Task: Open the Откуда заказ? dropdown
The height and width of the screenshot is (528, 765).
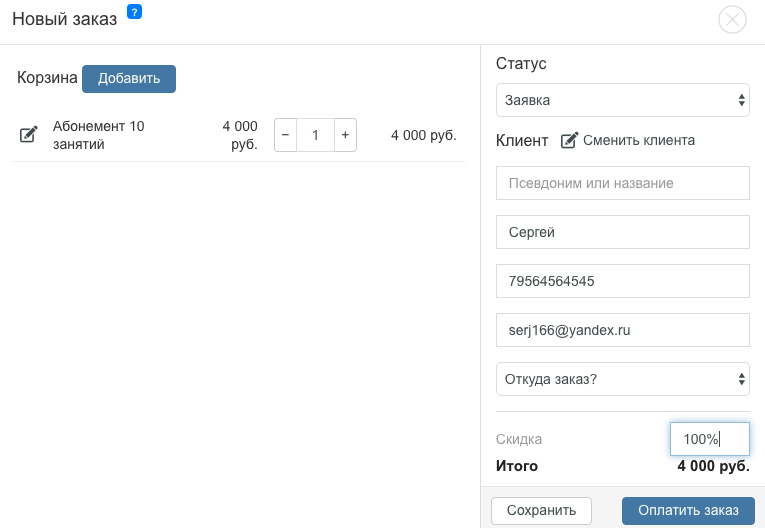Action: tap(623, 379)
